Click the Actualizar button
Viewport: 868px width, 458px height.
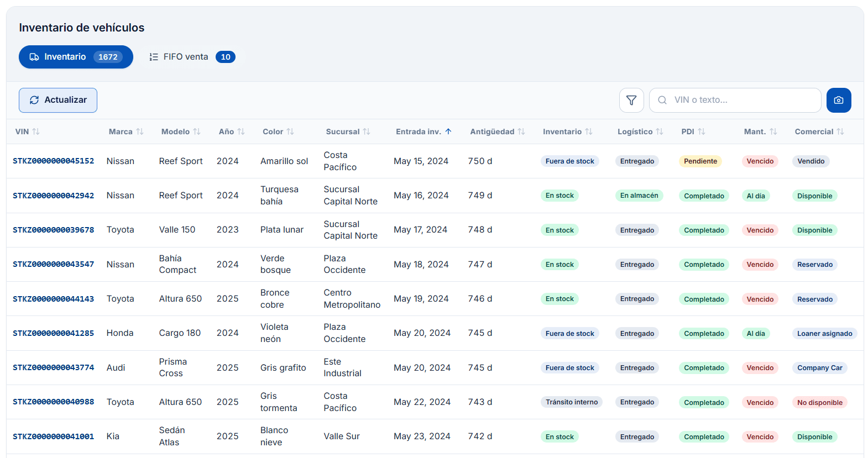tap(58, 100)
